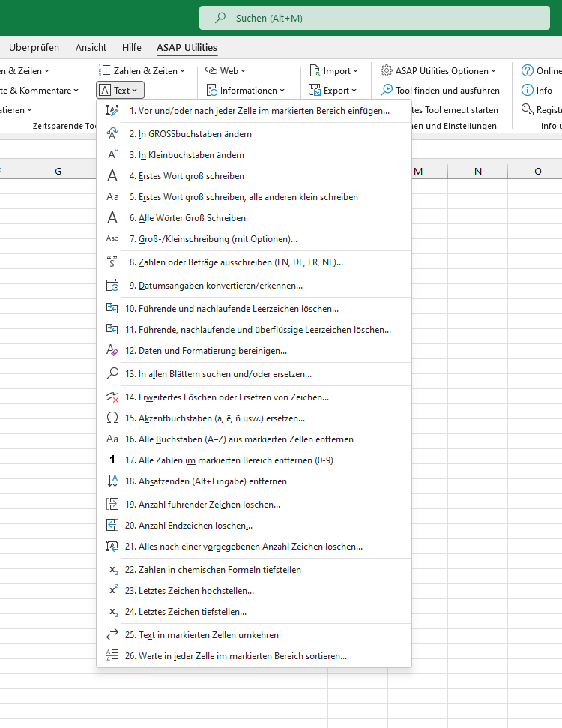Click the icon for Anzahl Endzeichen löschen
This screenshot has width=562, height=728.
click(112, 525)
